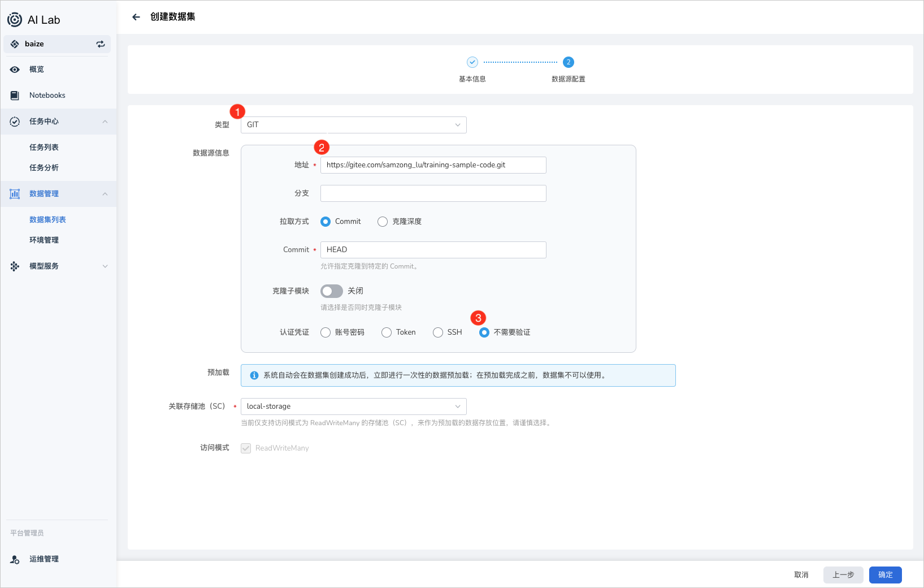The width and height of the screenshot is (924, 588).
Task: Choose SSH authentication
Action: point(438,332)
